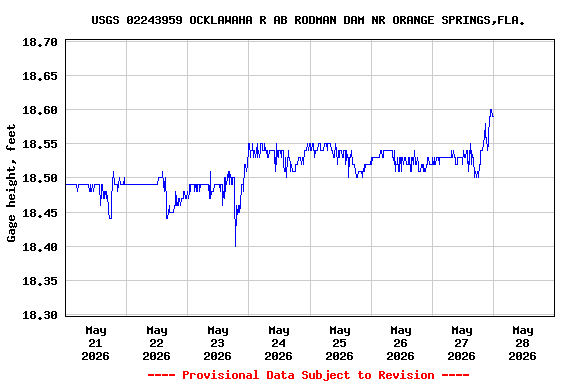Click the 18.30 y-axis label

click(40, 315)
